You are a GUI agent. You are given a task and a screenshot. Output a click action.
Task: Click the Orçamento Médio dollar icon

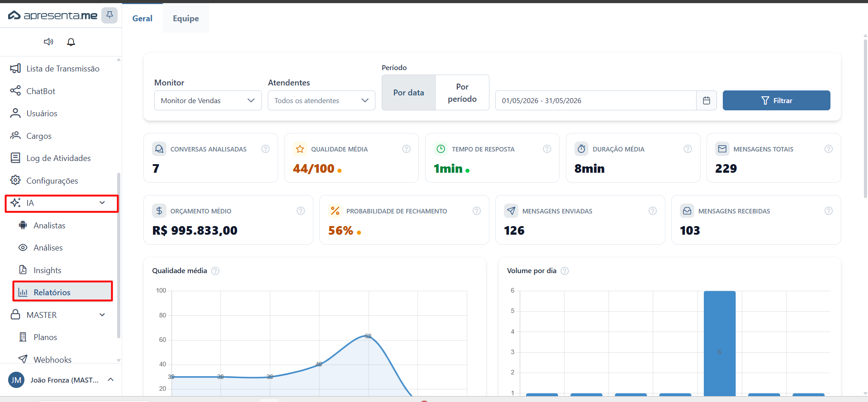pos(159,211)
